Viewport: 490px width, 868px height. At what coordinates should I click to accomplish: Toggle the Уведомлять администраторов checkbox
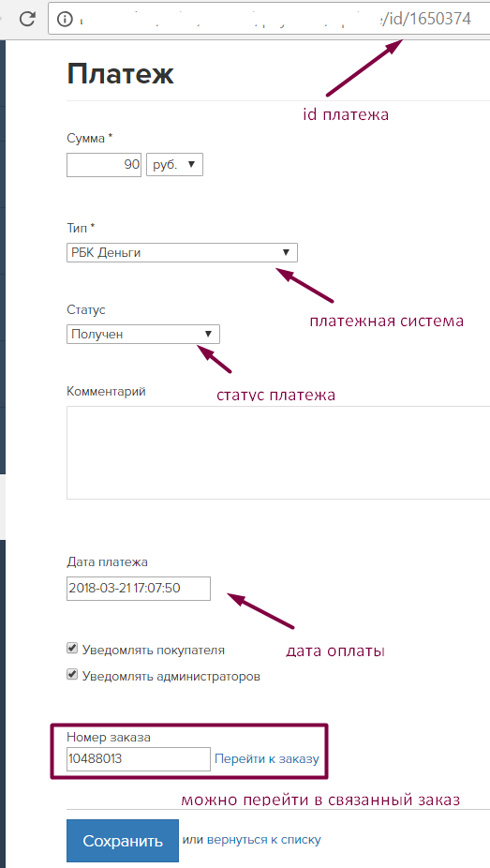72,675
